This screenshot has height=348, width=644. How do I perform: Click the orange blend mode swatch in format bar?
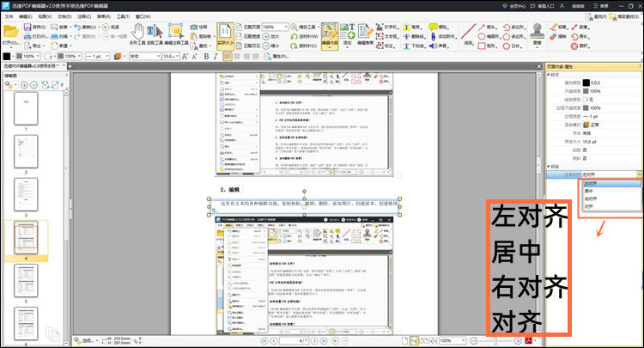[118, 57]
